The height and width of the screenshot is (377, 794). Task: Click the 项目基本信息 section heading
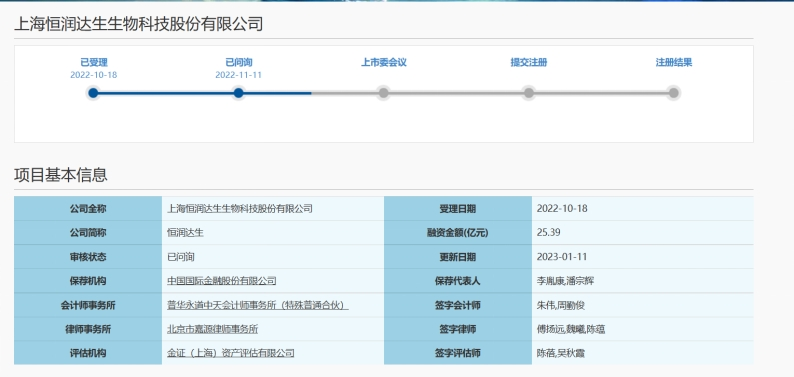coord(61,175)
